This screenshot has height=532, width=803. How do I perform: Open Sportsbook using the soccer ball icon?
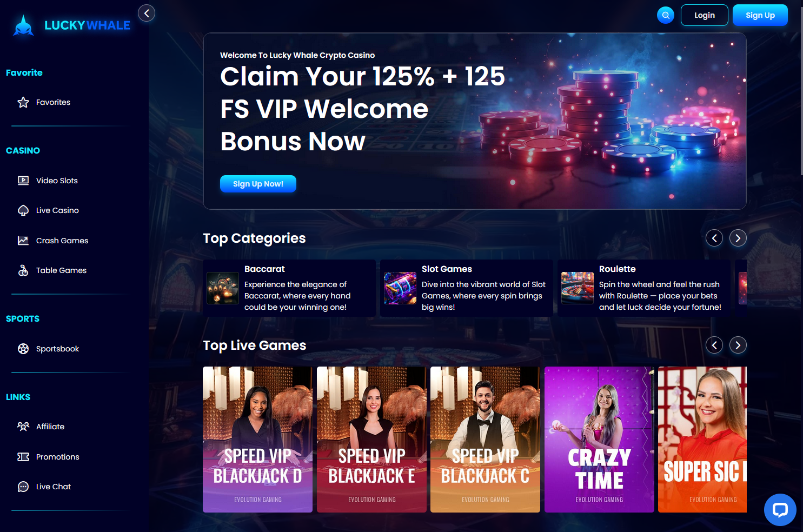click(x=23, y=349)
